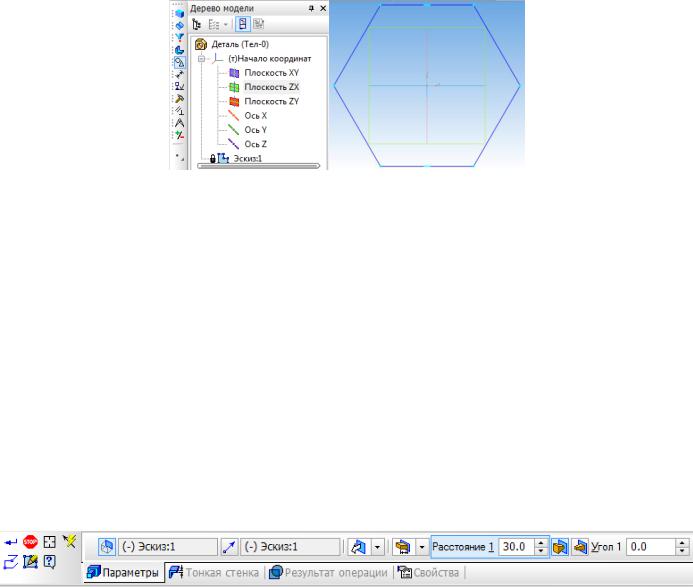Select the blue boot-shaped sidebar icon
Viewport: 693px width, 587px height.
pos(179,50)
